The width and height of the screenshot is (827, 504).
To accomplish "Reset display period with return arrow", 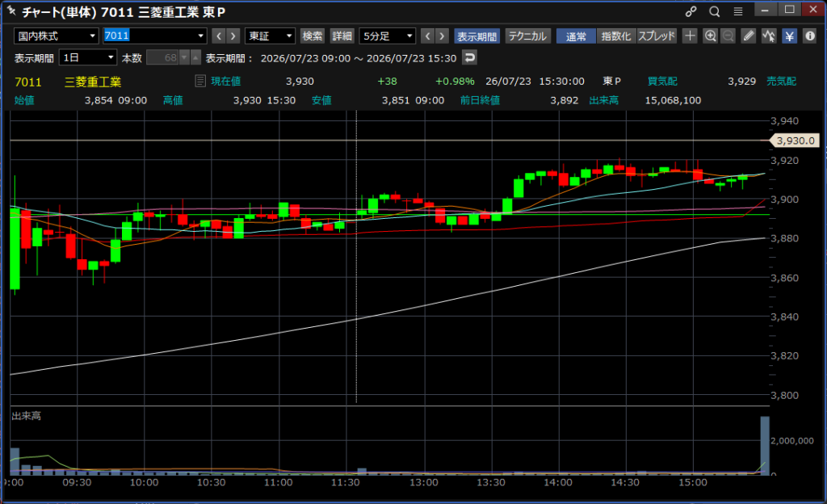I will click(x=469, y=57).
